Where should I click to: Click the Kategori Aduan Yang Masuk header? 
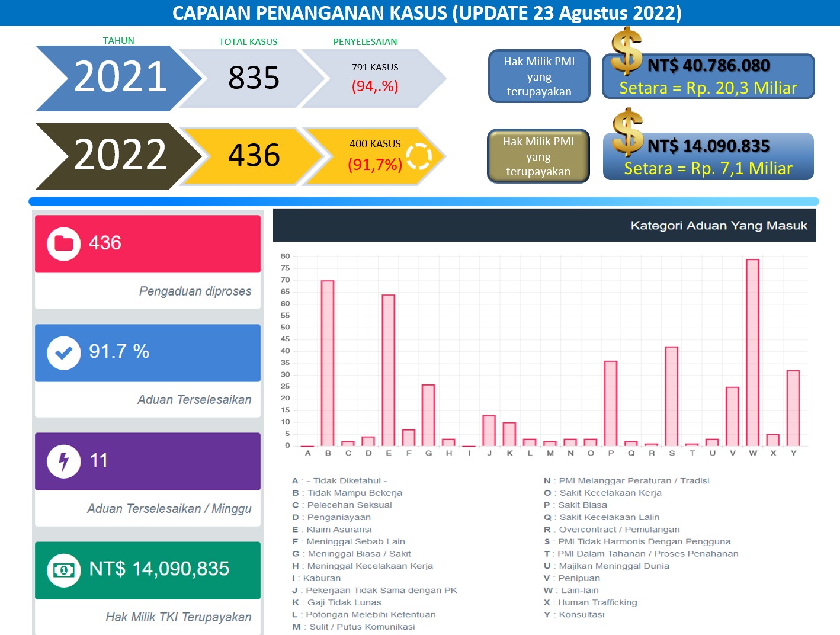coord(544,225)
